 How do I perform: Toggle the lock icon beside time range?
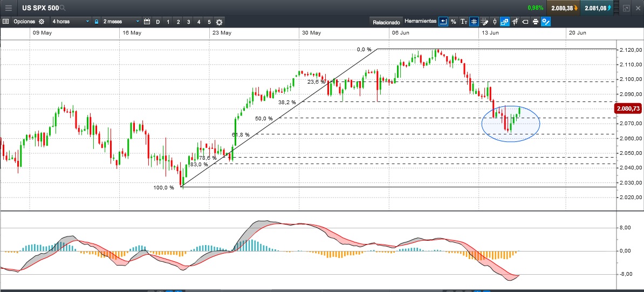point(97,22)
